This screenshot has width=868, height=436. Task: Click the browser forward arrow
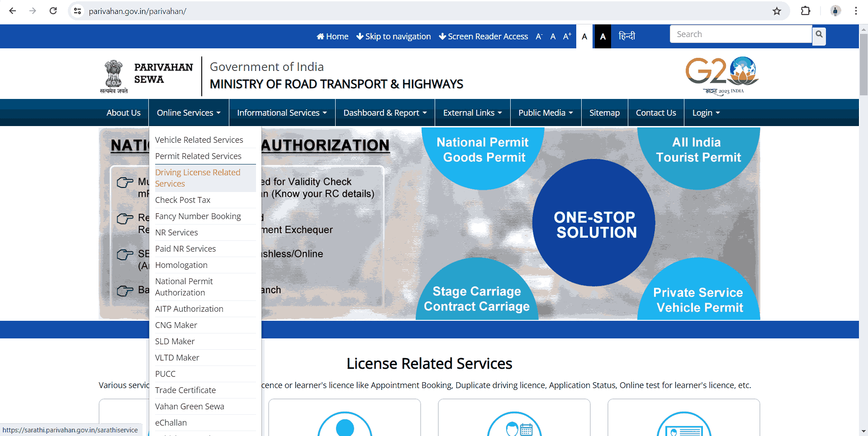pos(33,11)
